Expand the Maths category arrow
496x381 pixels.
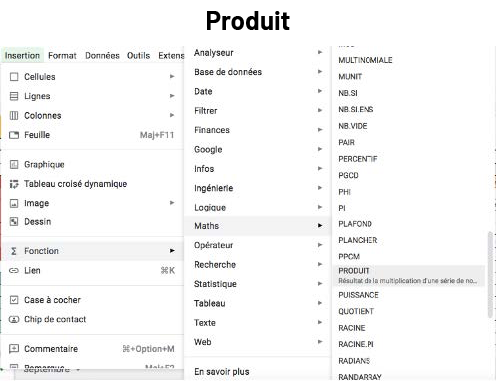320,226
